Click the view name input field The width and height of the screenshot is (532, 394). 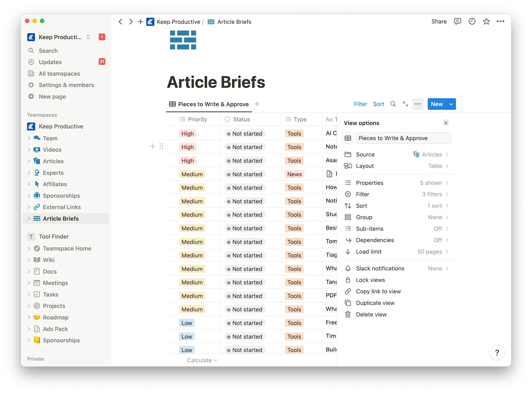(x=403, y=138)
